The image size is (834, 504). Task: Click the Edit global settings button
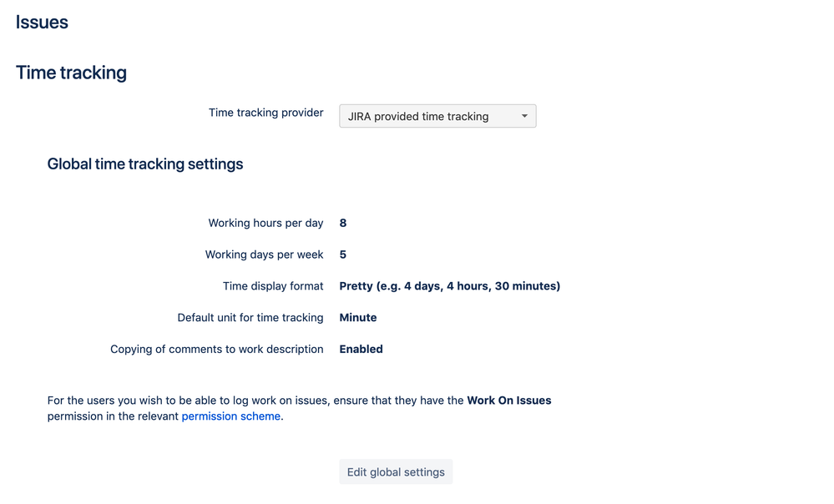(x=396, y=472)
